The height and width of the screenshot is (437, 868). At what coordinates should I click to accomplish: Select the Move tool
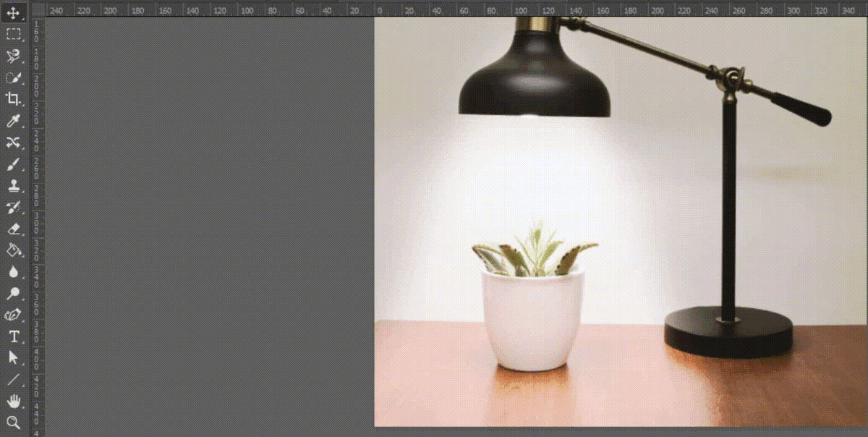pos(14,12)
